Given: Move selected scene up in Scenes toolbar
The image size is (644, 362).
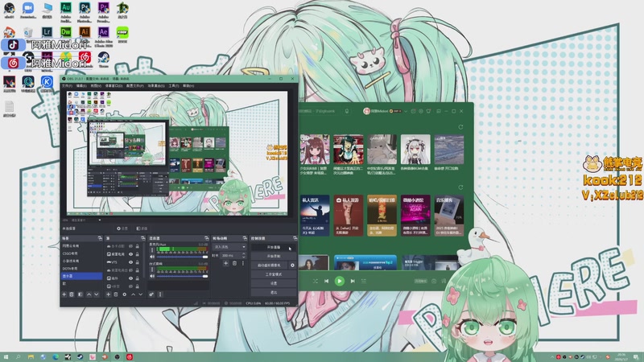Looking at the screenshot, I should point(89,294).
